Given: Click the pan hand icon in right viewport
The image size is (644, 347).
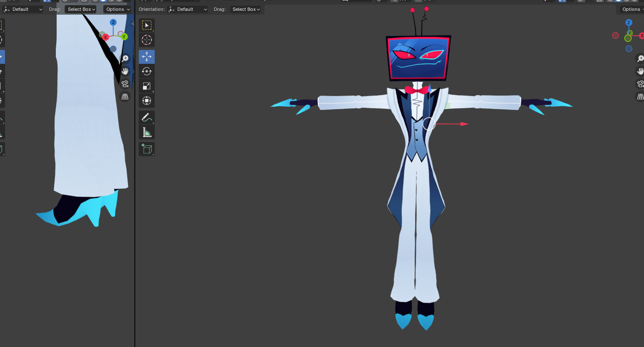Looking at the screenshot, I should point(640,71).
